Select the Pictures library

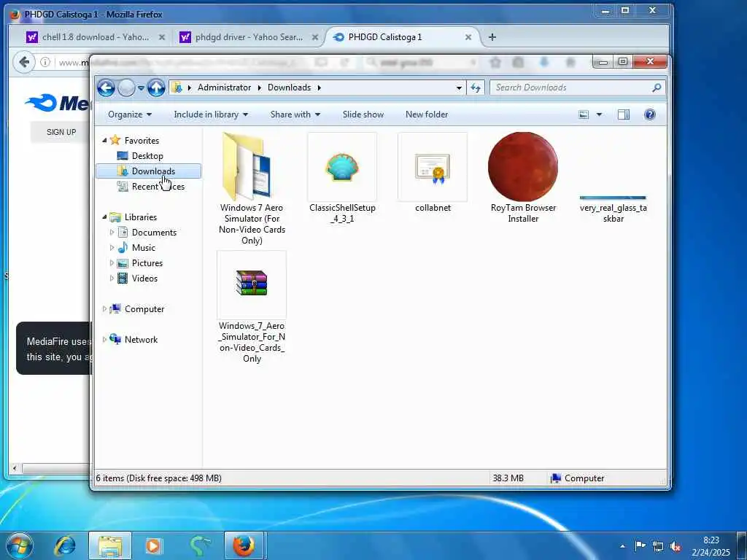click(x=147, y=262)
